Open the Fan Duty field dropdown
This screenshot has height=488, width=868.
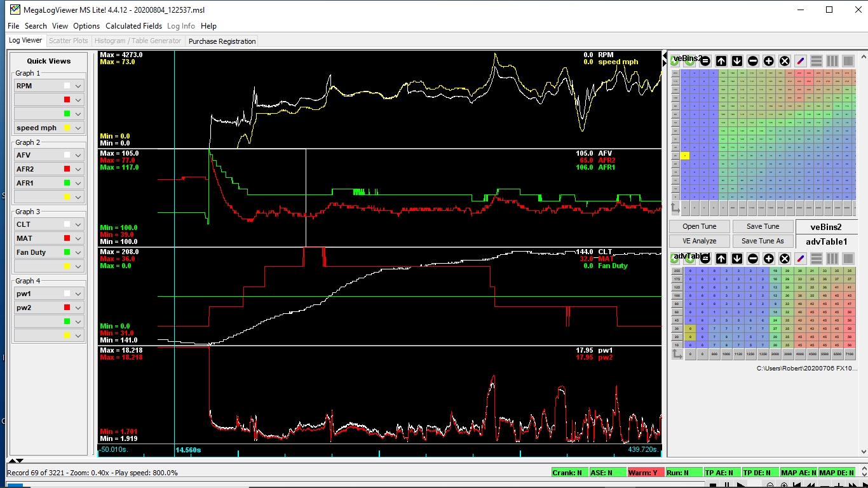(x=78, y=252)
